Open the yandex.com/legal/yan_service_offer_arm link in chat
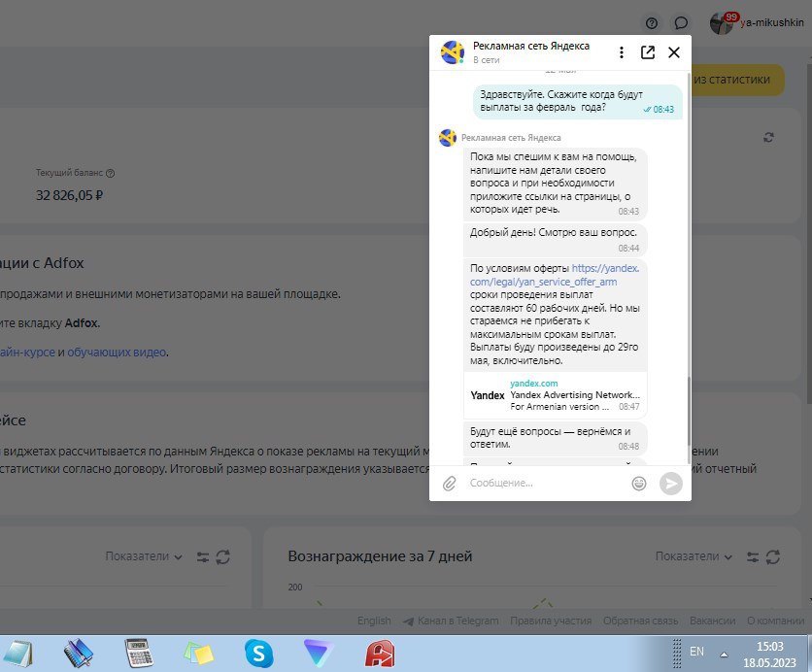 [555, 275]
